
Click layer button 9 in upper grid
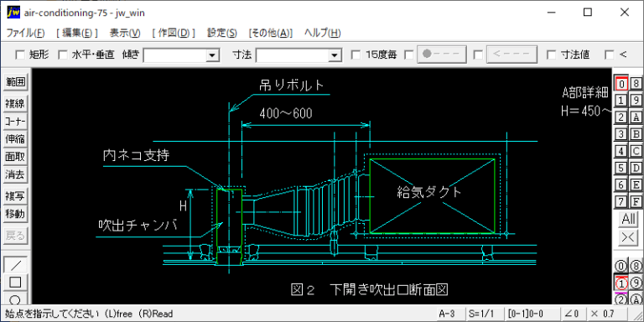pyautogui.click(x=636, y=101)
